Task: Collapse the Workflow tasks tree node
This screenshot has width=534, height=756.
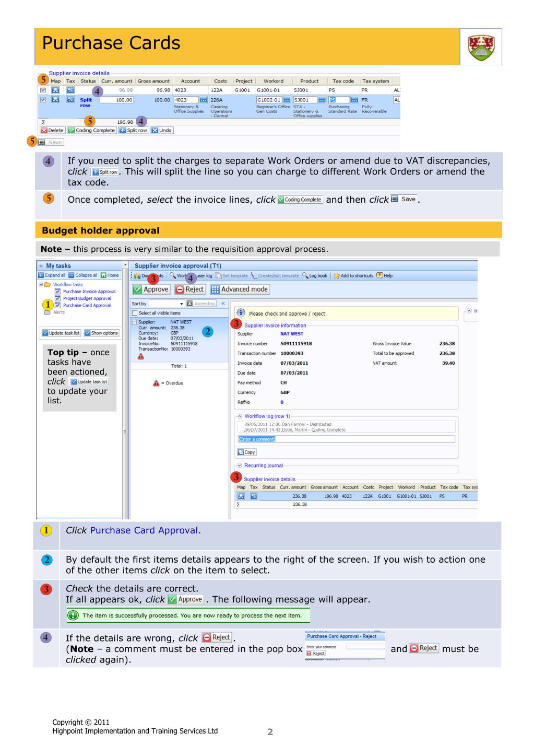Action: 40,285
